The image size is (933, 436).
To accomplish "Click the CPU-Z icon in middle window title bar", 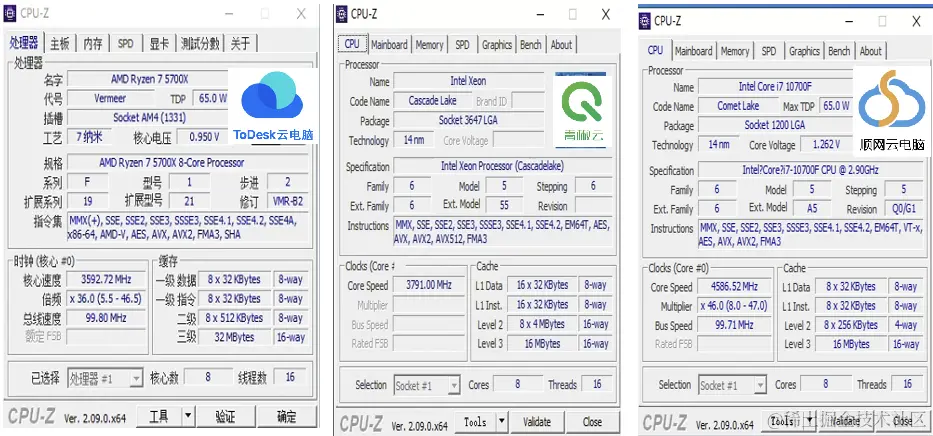I will pyautogui.click(x=342, y=14).
